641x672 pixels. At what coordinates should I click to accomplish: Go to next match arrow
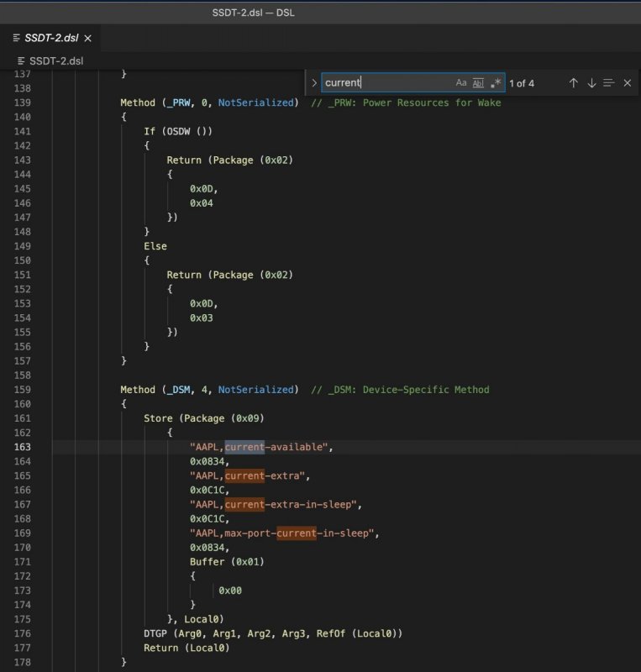pos(591,83)
